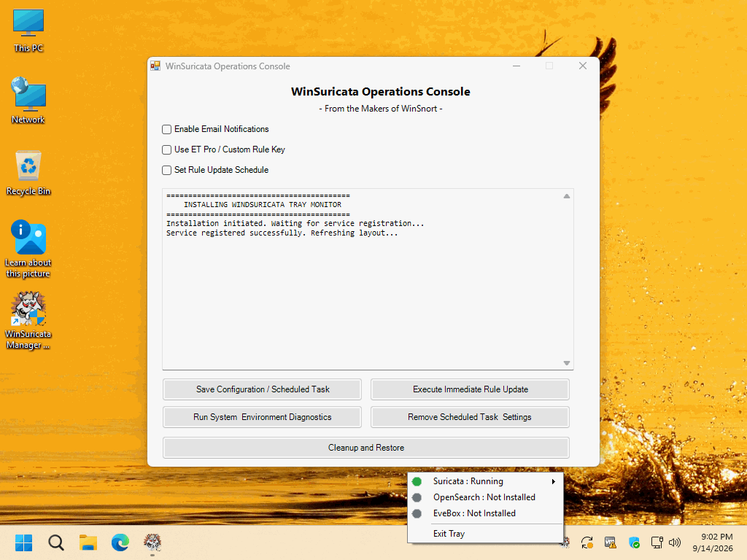Close the WinSuricata Operations Console window
The height and width of the screenshot is (560, 747).
click(583, 66)
